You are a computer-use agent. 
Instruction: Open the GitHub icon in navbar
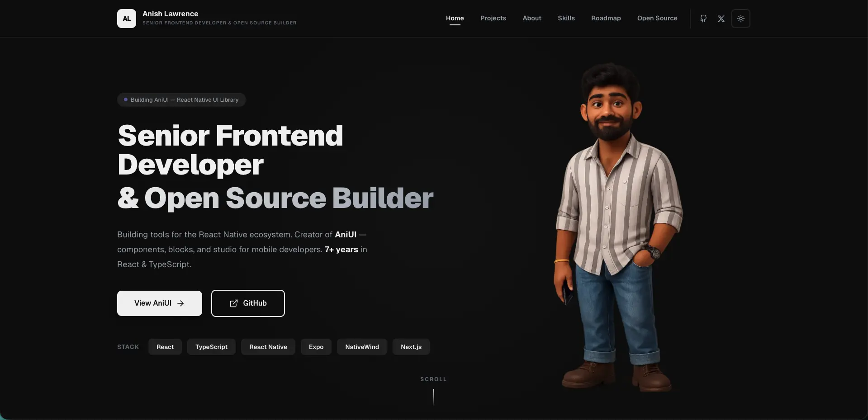[703, 19]
